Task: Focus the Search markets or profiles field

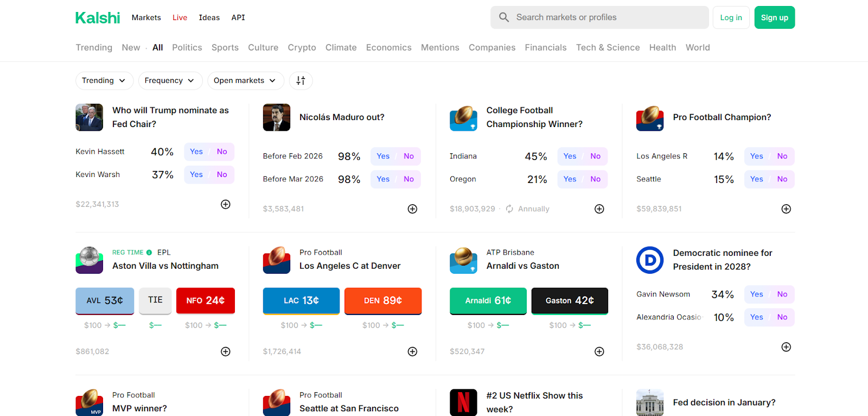Action: pos(599,17)
